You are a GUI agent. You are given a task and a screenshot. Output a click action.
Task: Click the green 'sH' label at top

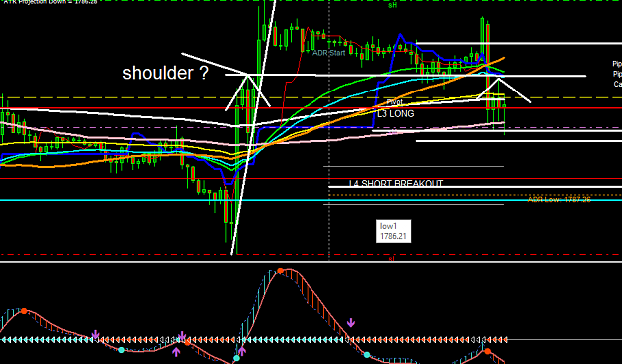[393, 5]
